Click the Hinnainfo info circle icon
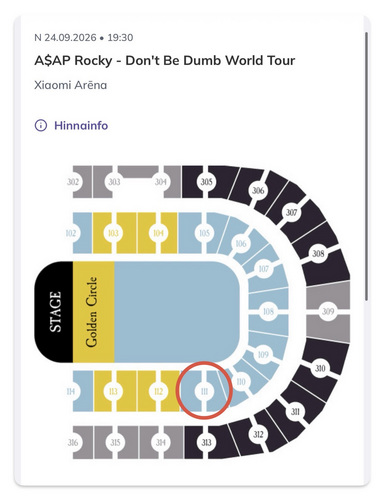This screenshot has width=387, height=500. pyautogui.click(x=41, y=126)
